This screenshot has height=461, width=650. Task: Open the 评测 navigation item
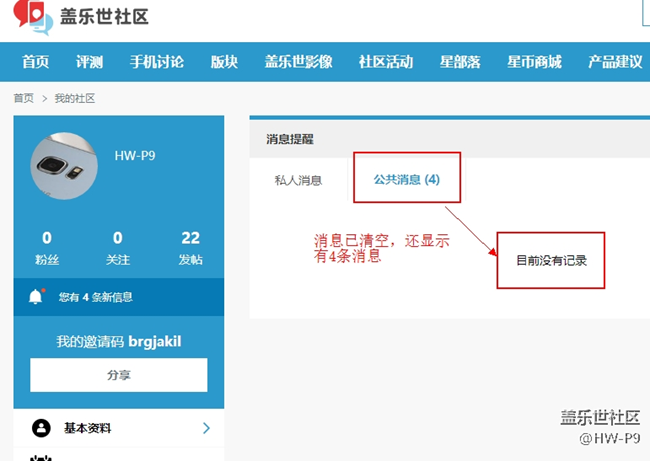click(x=89, y=62)
